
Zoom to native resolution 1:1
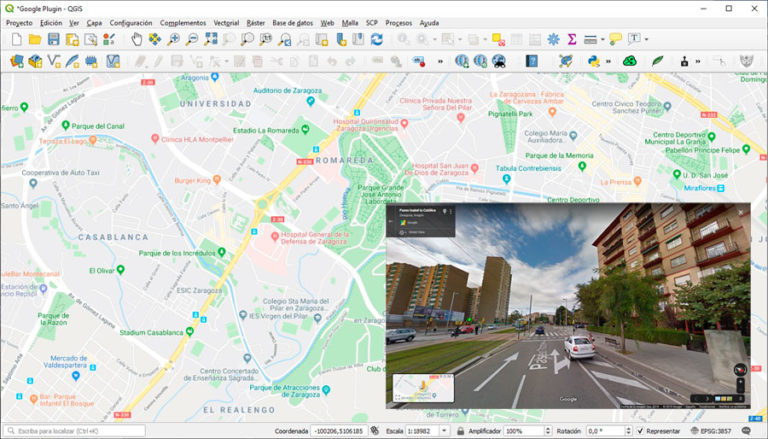coord(265,39)
